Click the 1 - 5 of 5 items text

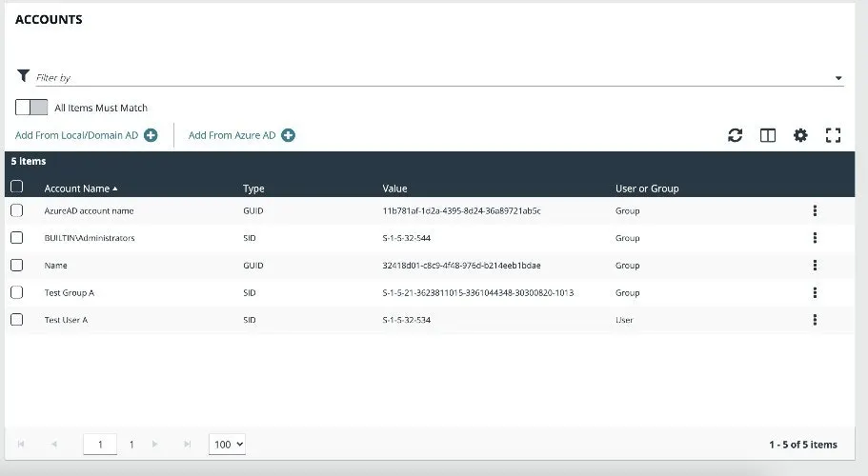803,445
